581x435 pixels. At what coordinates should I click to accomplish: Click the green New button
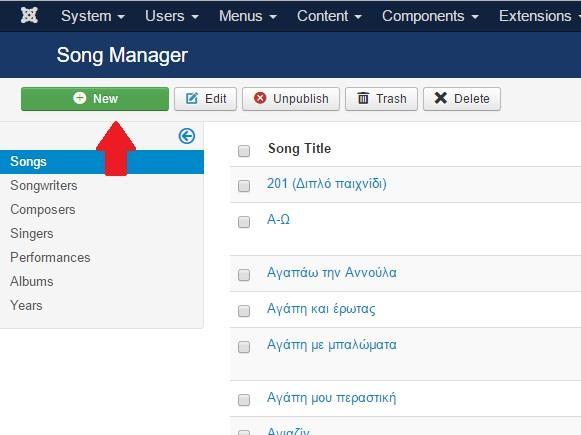click(x=95, y=99)
